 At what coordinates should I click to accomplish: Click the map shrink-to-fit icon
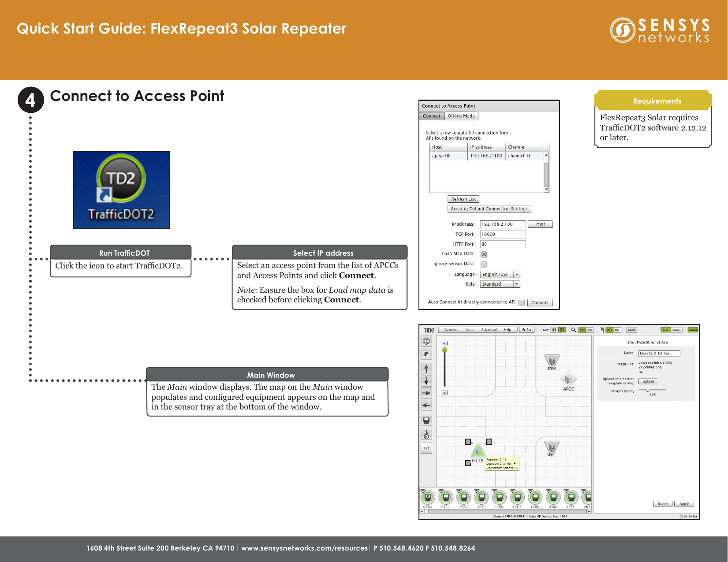click(554, 330)
